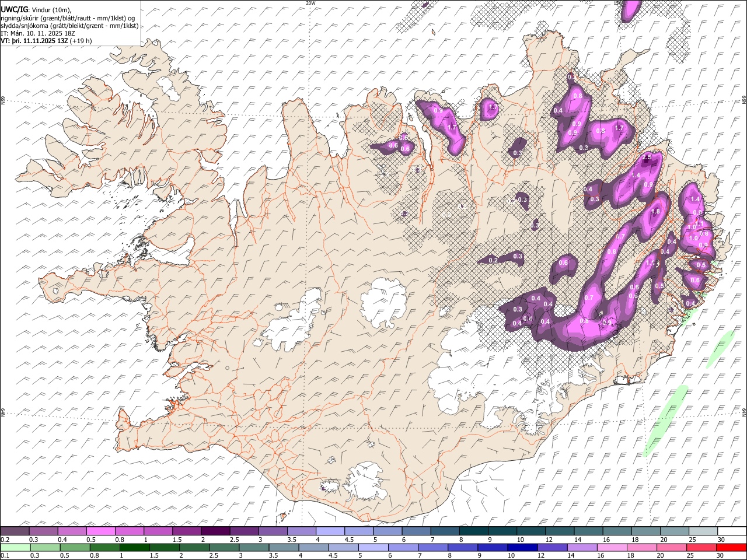Pick the dark teal 9 swatch in upper legend row
The image size is (747, 560).
(x=502, y=531)
